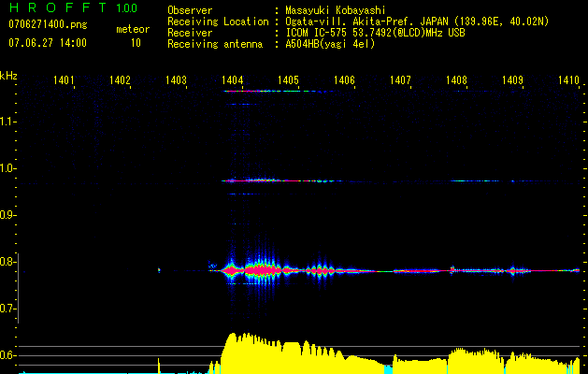588x374 pixels.
Task: Click the A504HB(yagi 4el) antenna value
Action: tap(330, 44)
